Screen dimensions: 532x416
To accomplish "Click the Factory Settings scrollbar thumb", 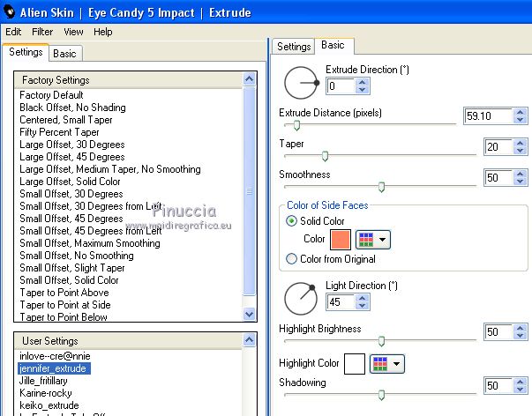I will [x=249, y=191].
